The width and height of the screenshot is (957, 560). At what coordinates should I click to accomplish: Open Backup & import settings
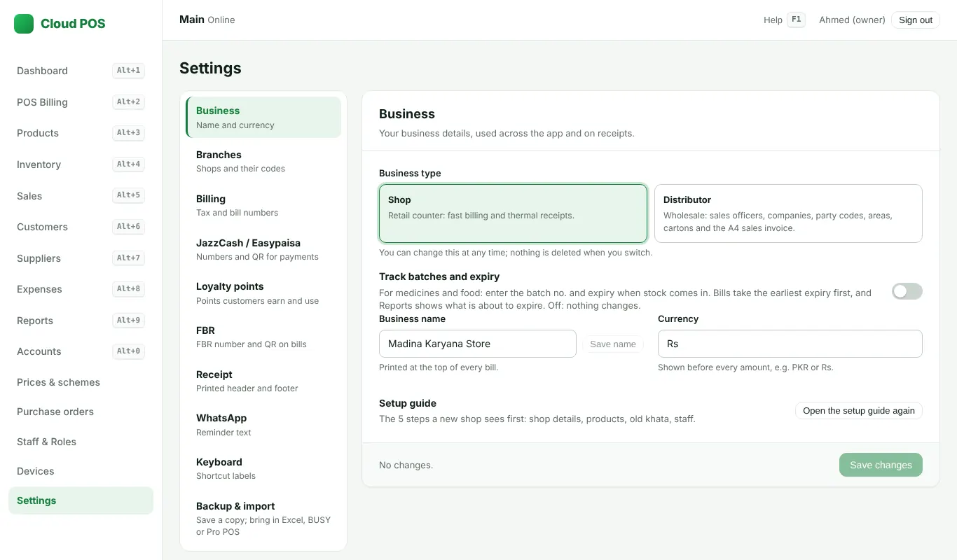[263, 518]
